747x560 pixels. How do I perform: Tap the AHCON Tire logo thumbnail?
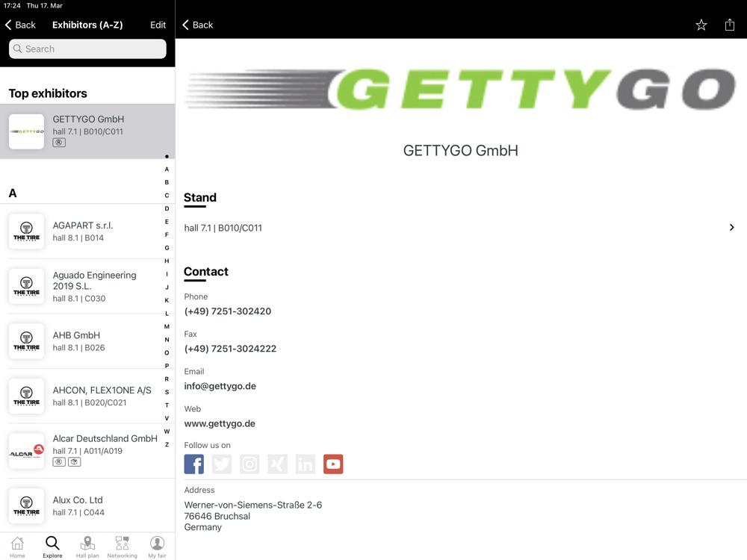[x=27, y=396]
